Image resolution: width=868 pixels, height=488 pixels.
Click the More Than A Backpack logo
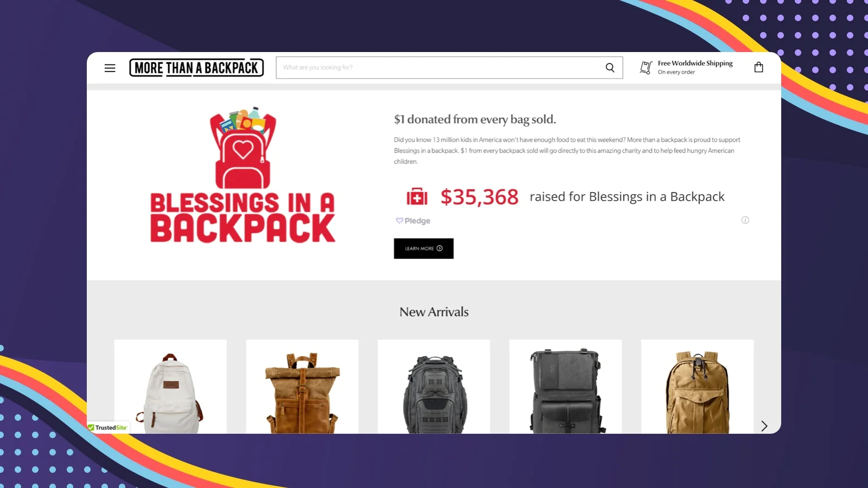coord(196,68)
